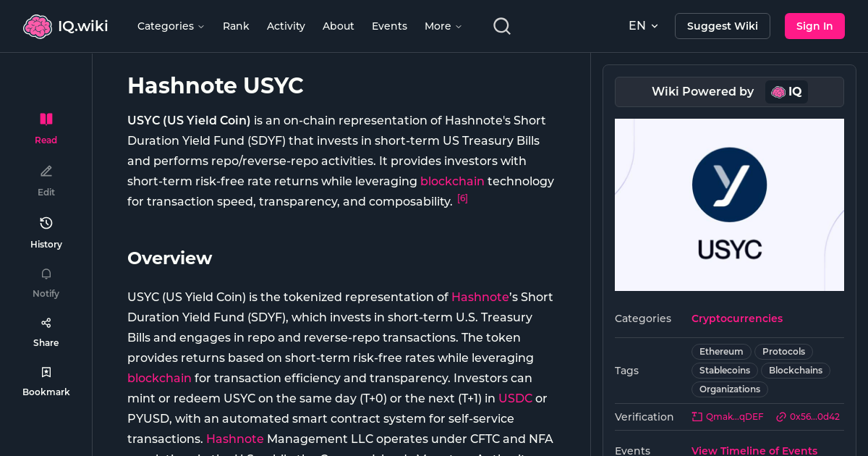Toggle bookmark state for Hashnote USYC
The height and width of the screenshot is (456, 868).
pyautogui.click(x=46, y=379)
